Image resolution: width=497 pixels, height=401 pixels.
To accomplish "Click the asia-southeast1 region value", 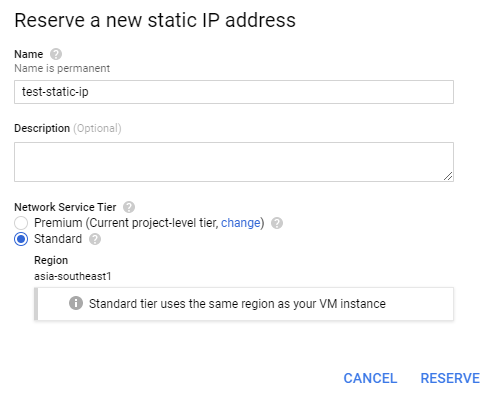I will coord(73,276).
